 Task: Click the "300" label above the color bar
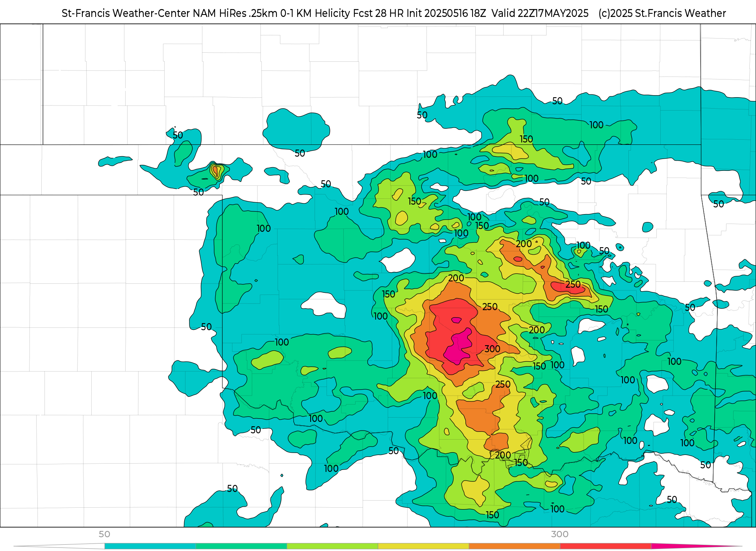(560, 534)
